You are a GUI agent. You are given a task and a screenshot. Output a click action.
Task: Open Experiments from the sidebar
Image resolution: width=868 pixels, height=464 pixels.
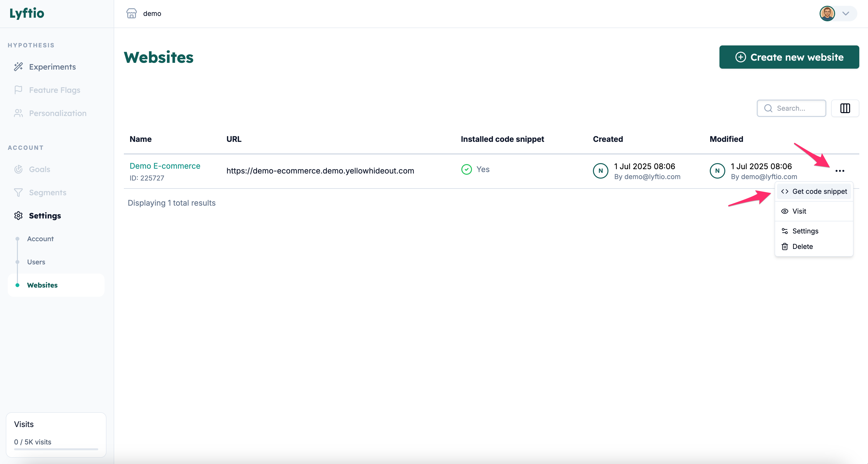coord(52,67)
